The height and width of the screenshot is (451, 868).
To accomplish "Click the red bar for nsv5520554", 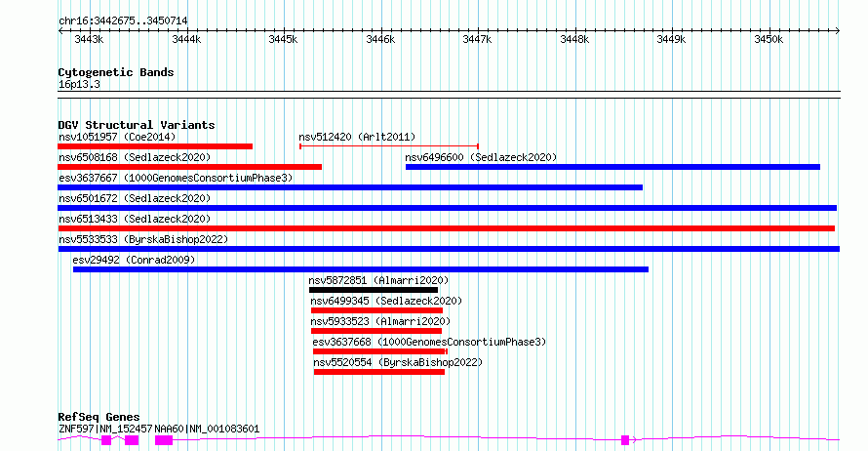I will 379,372.
